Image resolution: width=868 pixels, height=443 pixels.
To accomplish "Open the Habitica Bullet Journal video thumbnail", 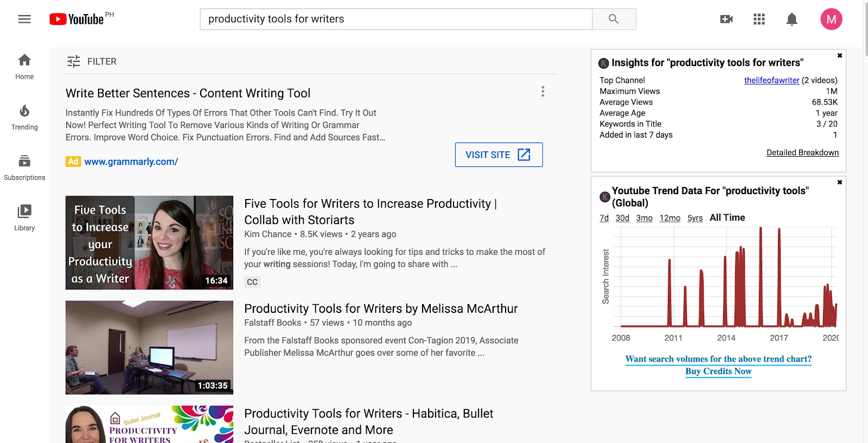I will point(149,425).
